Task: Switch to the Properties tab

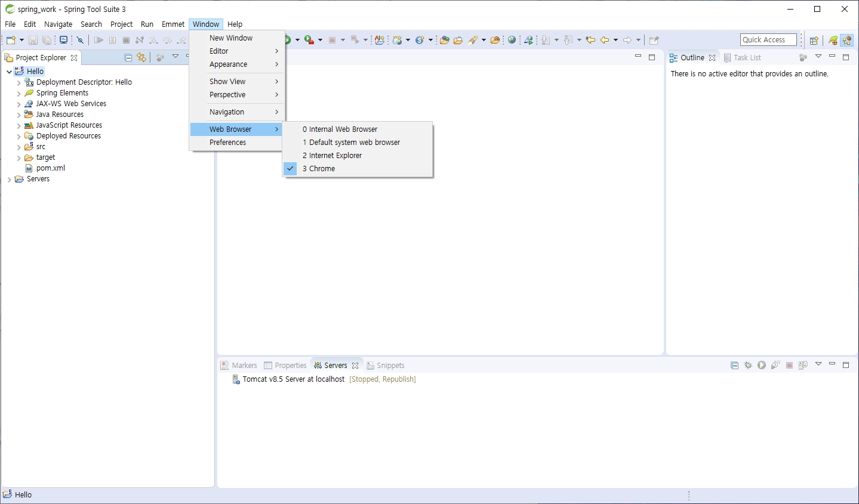Action: (285, 366)
